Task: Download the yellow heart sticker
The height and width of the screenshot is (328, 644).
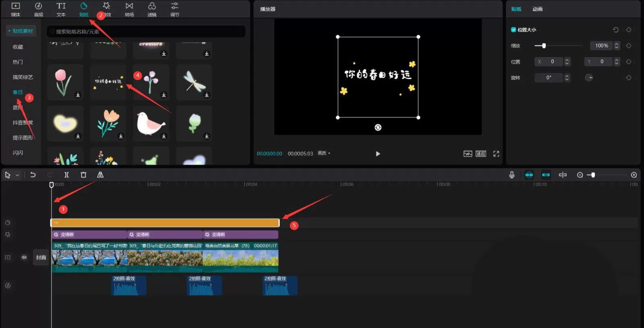Action: pyautogui.click(x=78, y=136)
